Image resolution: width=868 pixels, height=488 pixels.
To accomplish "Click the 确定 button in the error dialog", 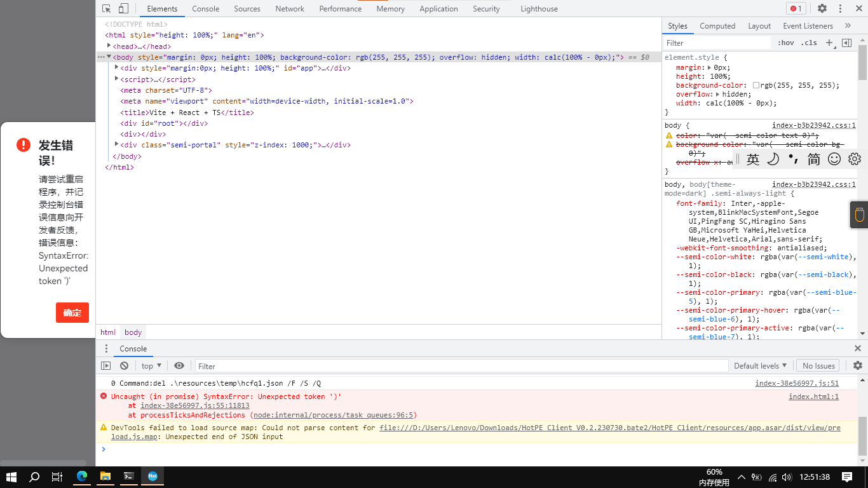I will [x=72, y=312].
